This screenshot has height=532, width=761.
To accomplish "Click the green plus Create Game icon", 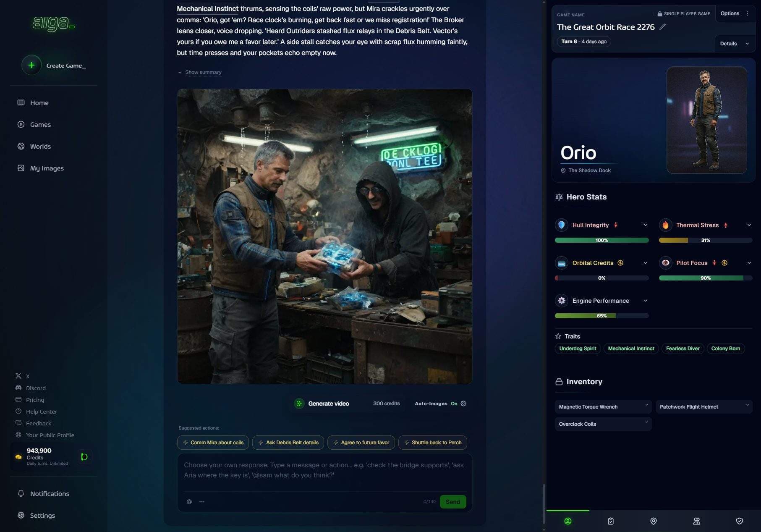I will tap(31, 66).
